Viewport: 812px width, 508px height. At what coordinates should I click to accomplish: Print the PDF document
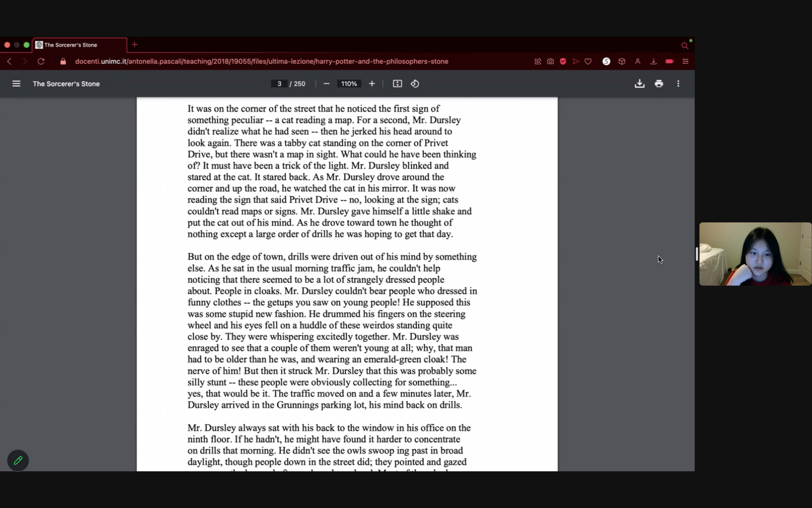point(659,84)
